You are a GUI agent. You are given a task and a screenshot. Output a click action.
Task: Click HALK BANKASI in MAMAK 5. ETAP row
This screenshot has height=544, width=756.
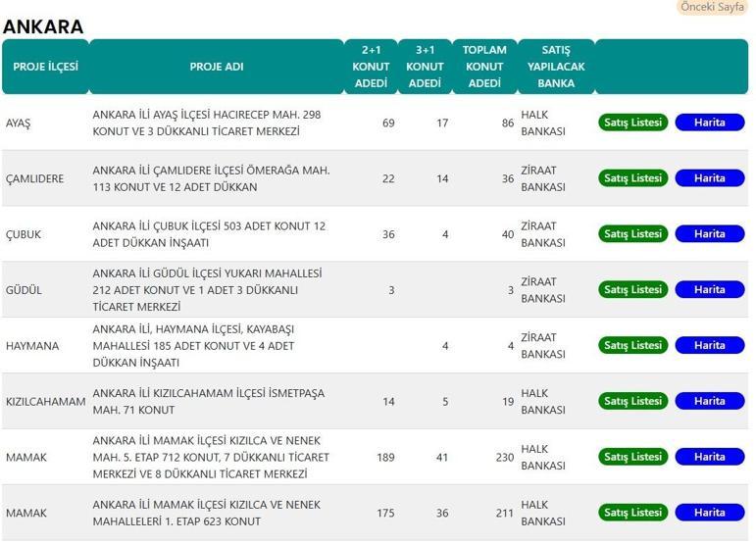543,458
